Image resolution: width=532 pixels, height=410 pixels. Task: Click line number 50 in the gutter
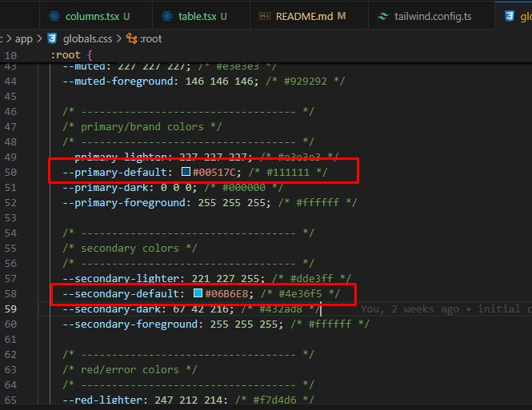tap(10, 172)
